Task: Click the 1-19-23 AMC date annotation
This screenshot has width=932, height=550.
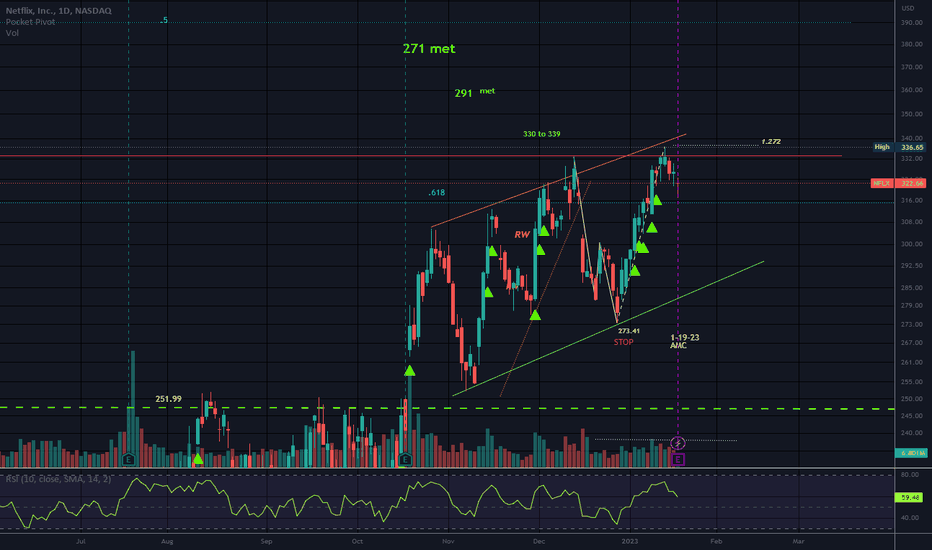Action: [684, 342]
